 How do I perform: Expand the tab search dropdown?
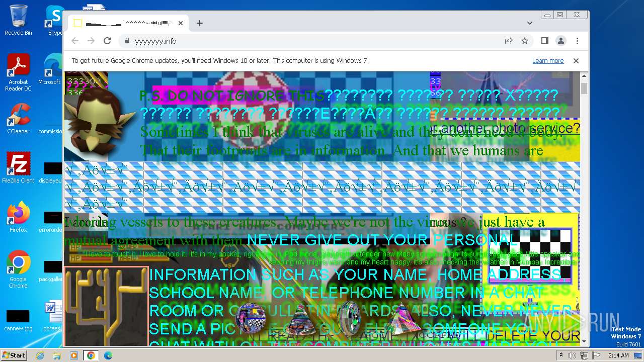pos(530,23)
